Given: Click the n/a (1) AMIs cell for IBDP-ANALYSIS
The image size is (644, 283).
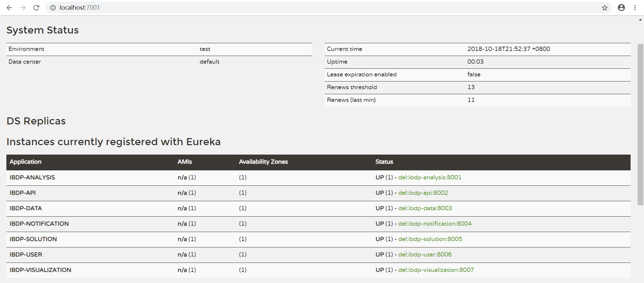Looking at the screenshot, I should point(187,177).
